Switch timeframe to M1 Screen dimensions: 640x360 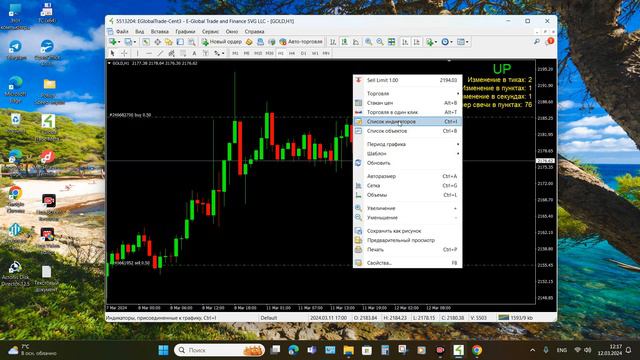point(235,53)
